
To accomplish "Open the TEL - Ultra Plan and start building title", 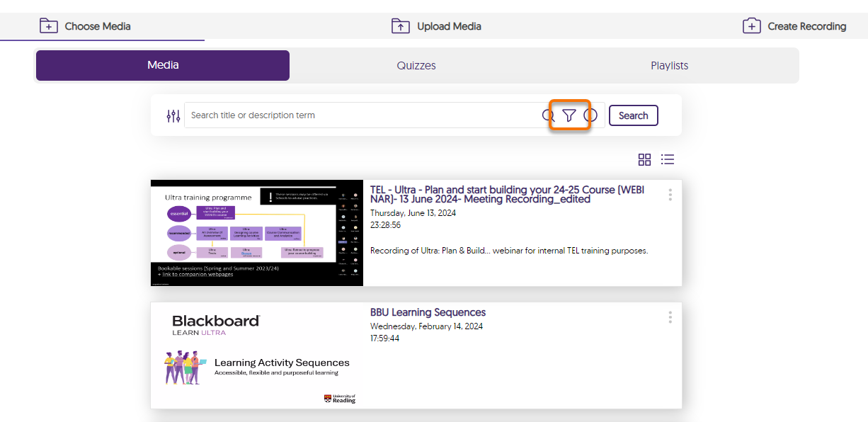I will [x=507, y=194].
